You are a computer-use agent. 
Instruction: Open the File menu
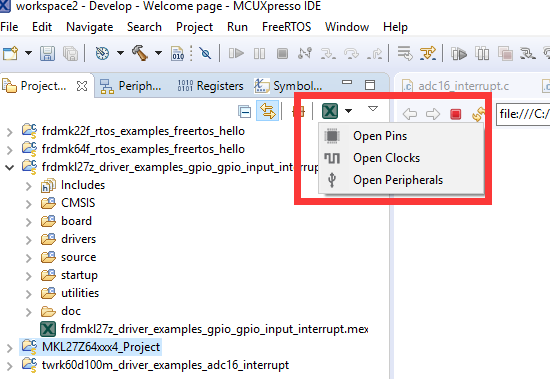point(9,27)
